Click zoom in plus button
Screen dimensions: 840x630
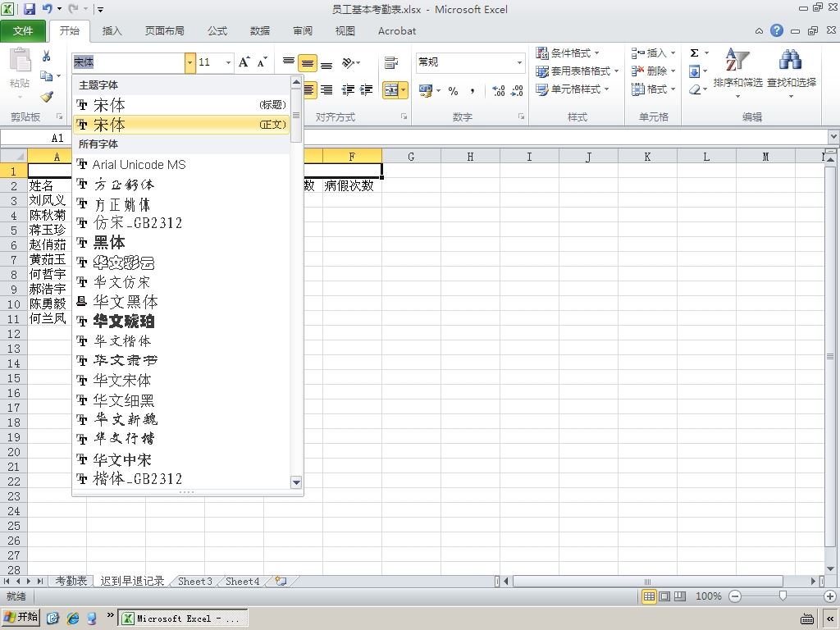(x=830, y=596)
